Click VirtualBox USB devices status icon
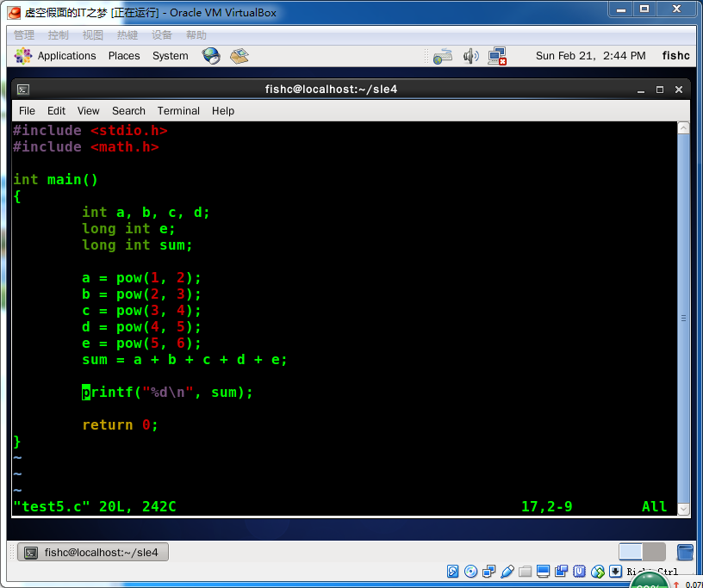The width and height of the screenshot is (703, 588). (x=507, y=572)
